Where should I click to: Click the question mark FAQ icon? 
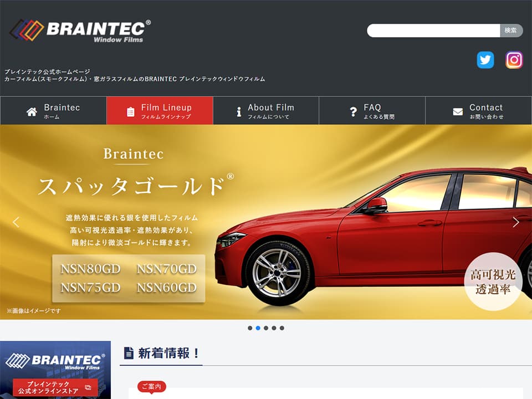353,111
